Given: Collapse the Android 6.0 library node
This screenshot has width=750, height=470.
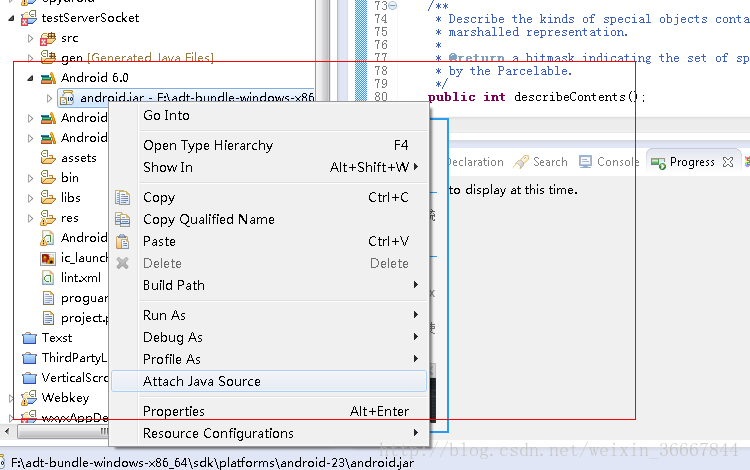Looking at the screenshot, I should tap(30, 78).
